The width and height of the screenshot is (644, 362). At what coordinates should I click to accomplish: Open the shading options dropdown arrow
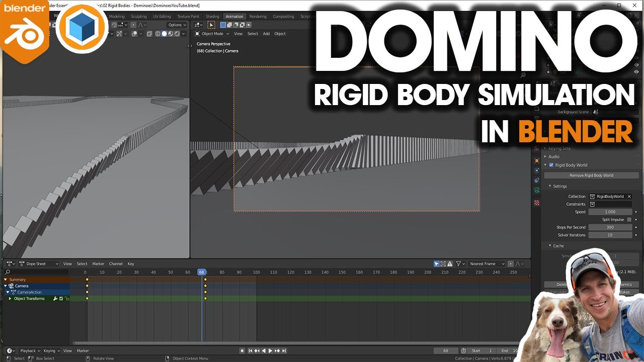(x=184, y=34)
